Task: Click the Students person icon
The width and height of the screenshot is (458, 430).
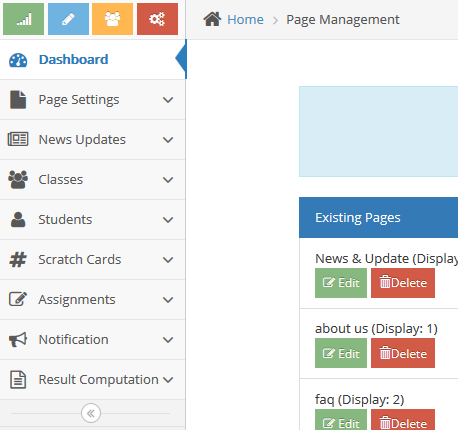Action: coord(18,220)
